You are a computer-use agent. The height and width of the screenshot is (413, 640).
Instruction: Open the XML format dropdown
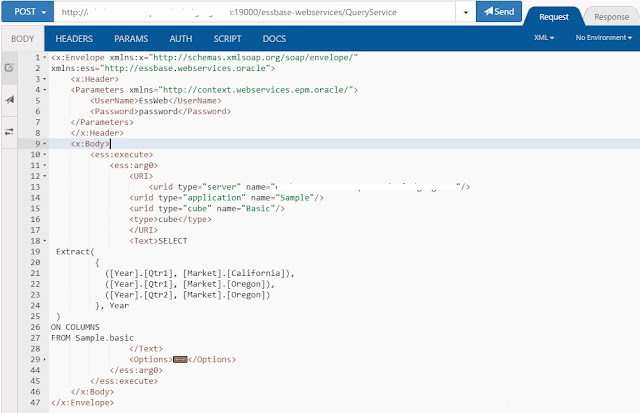click(544, 38)
